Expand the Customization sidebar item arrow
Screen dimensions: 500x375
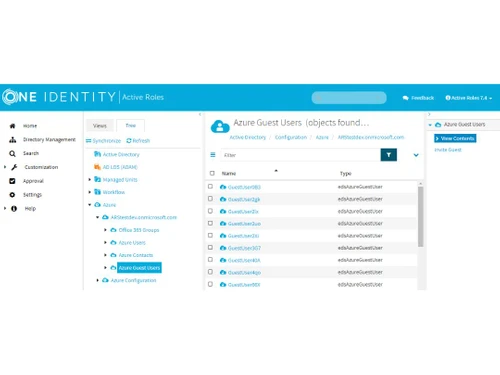(5, 167)
